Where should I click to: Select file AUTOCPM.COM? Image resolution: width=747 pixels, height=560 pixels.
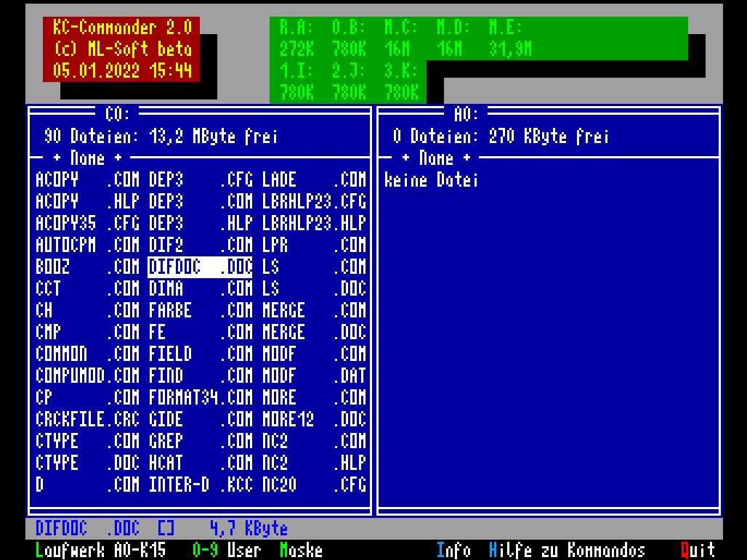pos(88,245)
